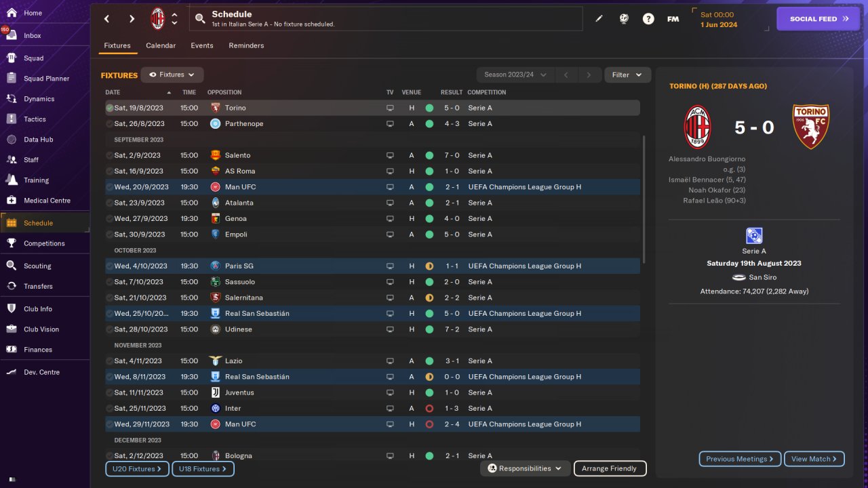
Task: Open the Inter 25/11/2023 fixture row
Action: (x=372, y=409)
